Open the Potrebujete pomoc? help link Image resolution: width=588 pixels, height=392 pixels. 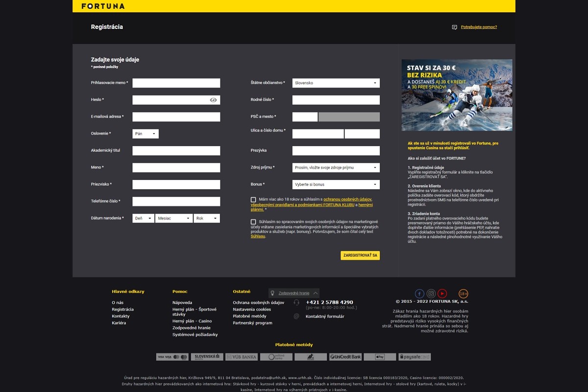(479, 27)
